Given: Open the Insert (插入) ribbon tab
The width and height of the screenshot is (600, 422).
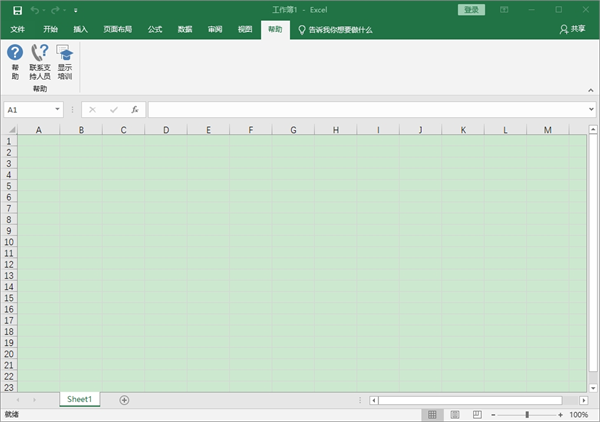Looking at the screenshot, I should pos(80,30).
